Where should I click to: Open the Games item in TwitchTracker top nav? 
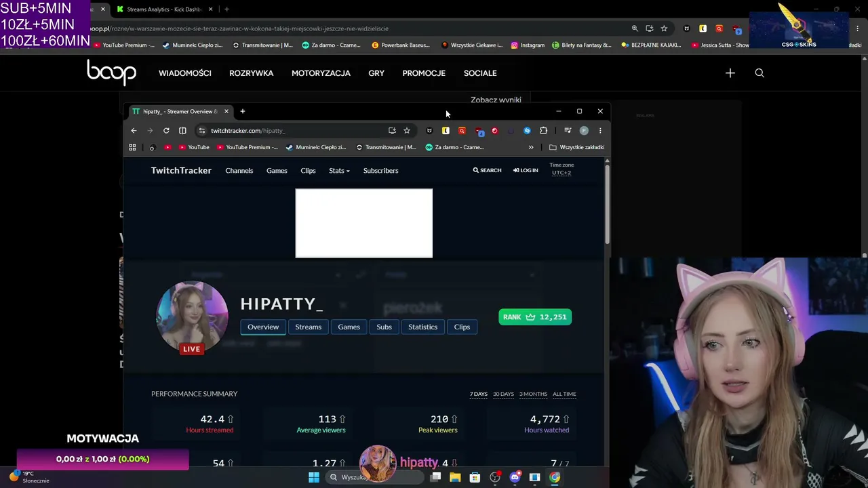[277, 171]
